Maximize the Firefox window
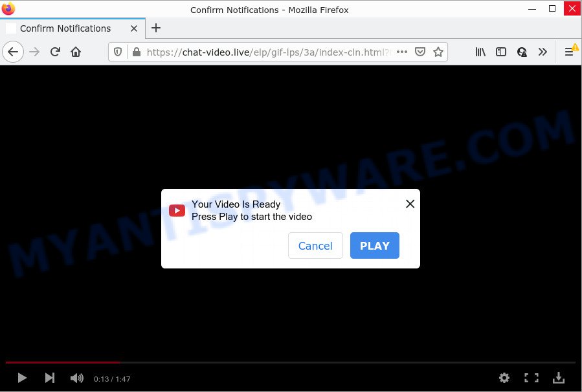 tap(552, 8)
